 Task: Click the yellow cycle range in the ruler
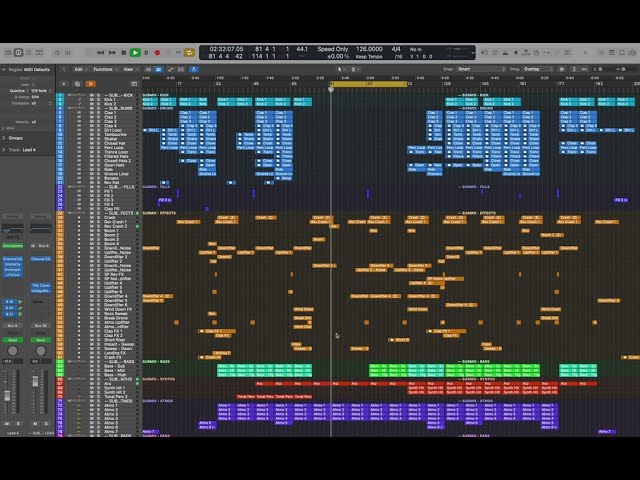[x=369, y=84]
